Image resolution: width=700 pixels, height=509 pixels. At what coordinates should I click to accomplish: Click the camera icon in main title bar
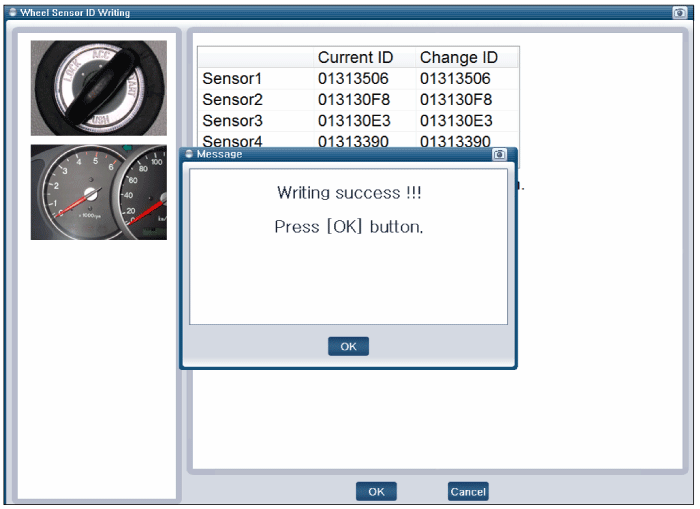tap(680, 13)
